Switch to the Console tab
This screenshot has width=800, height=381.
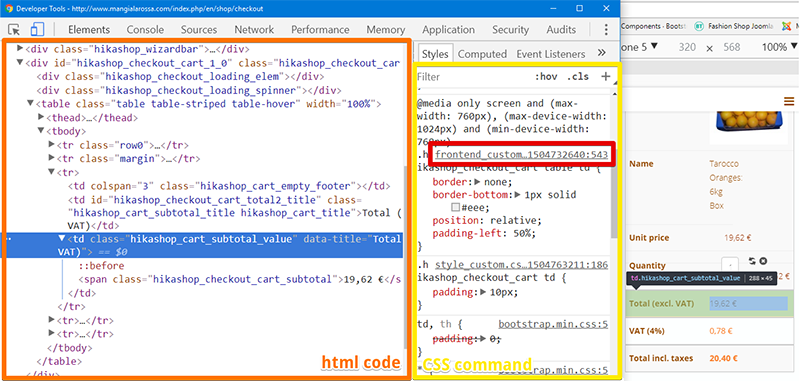click(145, 30)
